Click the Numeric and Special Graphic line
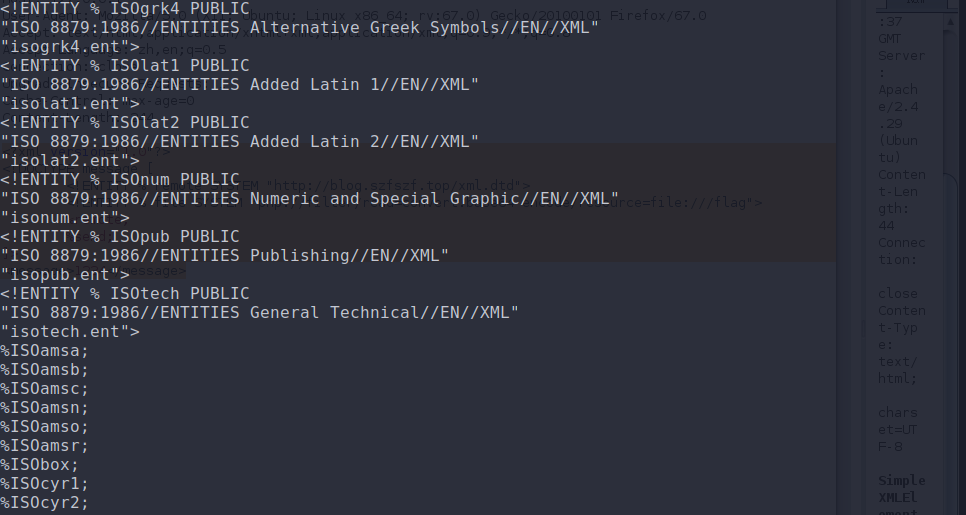Screen dimensions: 966x515 [x=309, y=198]
